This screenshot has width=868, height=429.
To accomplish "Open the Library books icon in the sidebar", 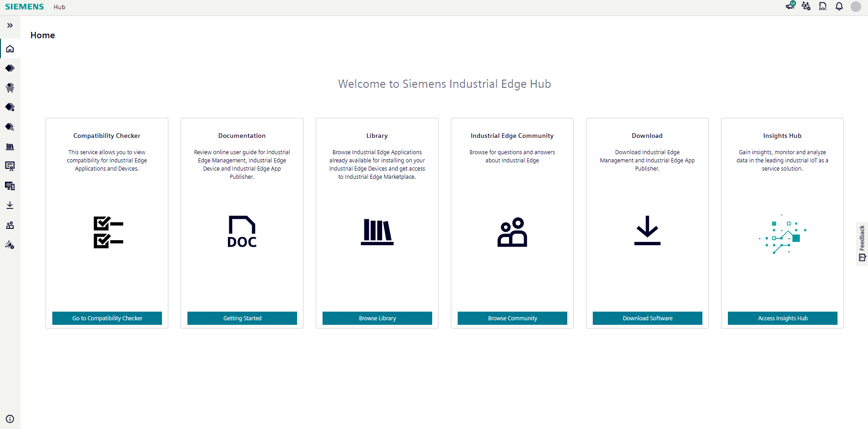I will [x=10, y=146].
